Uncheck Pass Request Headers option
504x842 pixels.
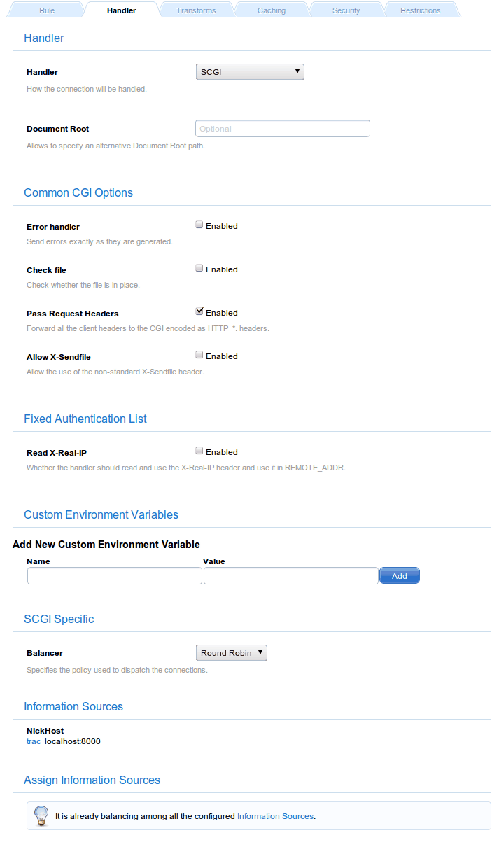click(199, 312)
